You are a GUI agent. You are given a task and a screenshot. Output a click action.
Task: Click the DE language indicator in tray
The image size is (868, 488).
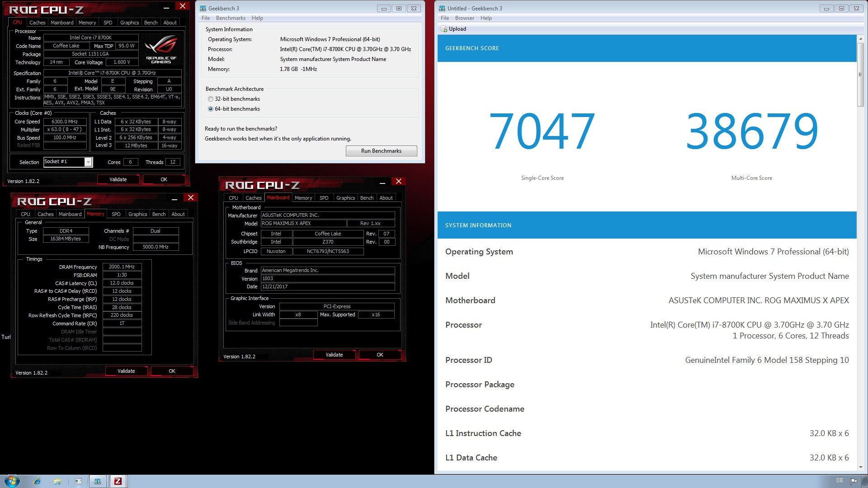click(840, 480)
